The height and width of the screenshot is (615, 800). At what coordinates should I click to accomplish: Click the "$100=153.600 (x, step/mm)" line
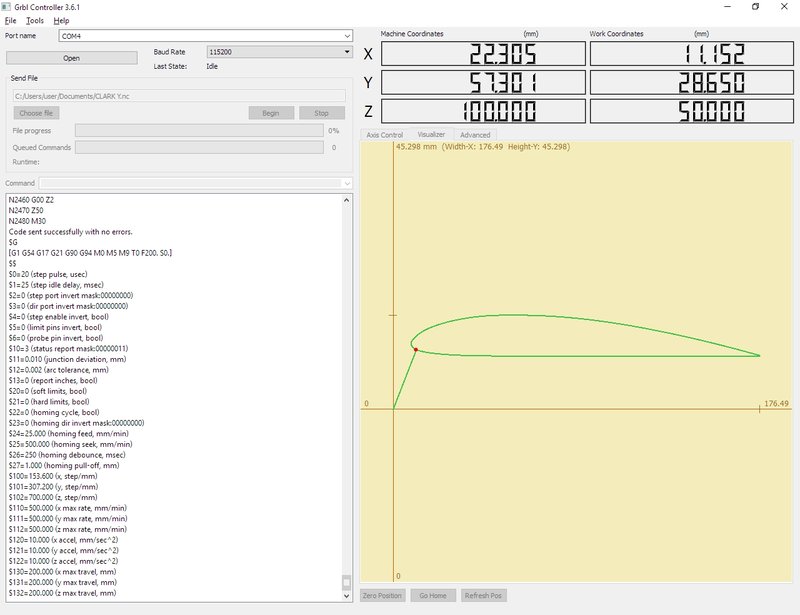click(x=53, y=476)
